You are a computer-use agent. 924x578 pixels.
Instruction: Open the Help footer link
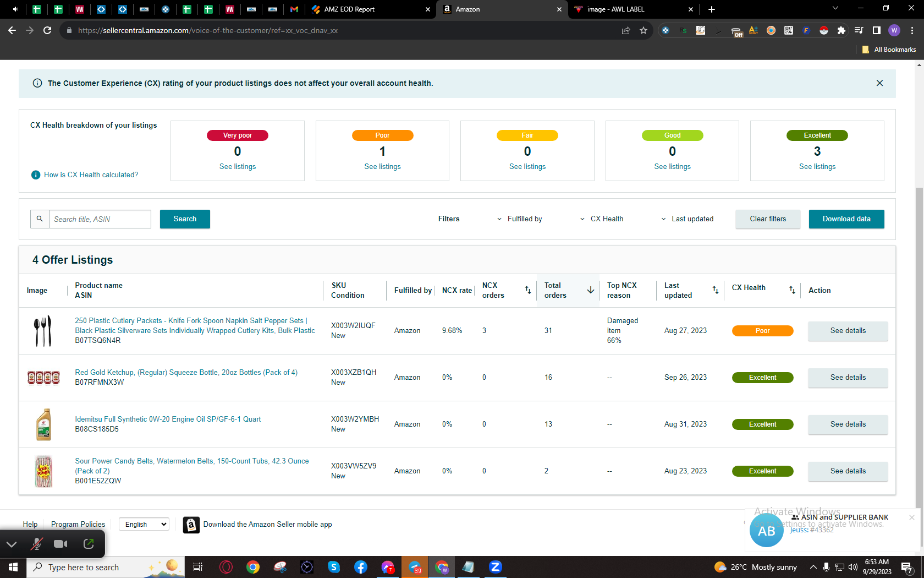coord(30,525)
